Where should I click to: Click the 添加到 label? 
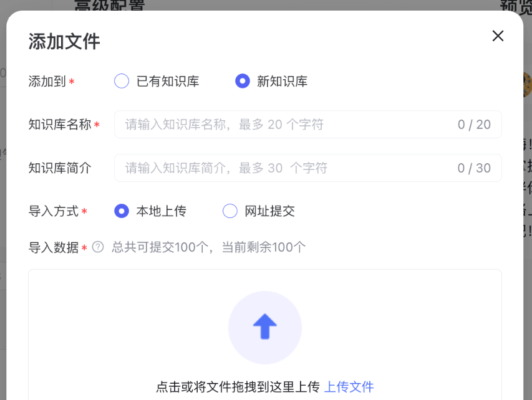[47, 82]
